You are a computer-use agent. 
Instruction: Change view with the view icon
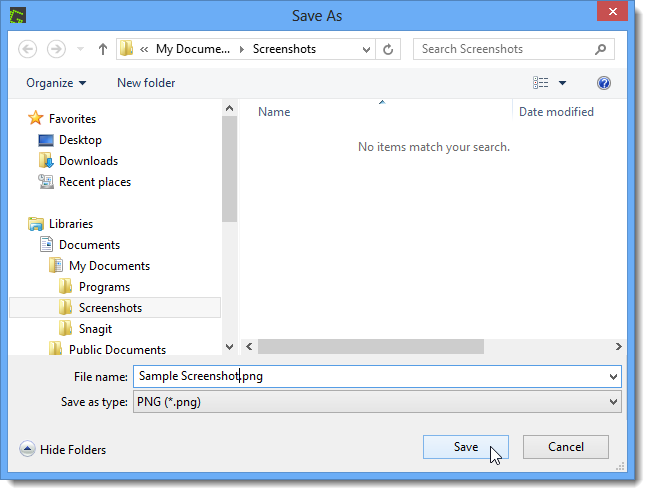click(x=541, y=83)
